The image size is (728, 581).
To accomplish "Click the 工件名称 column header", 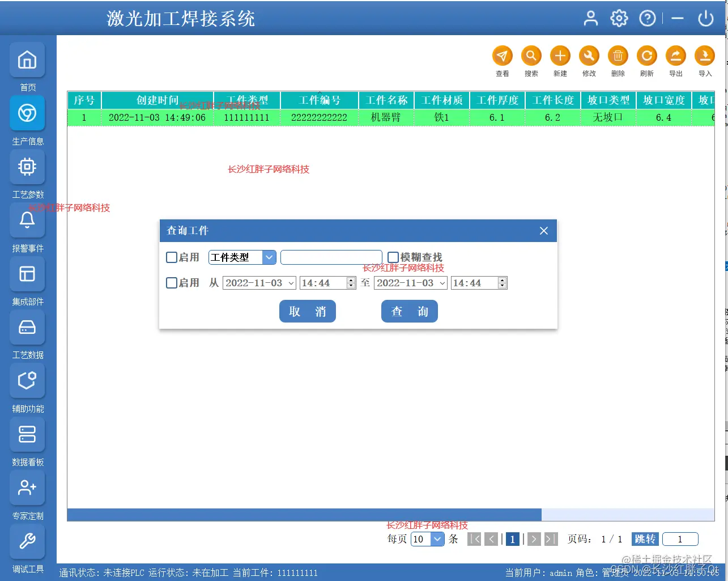I will 386,100.
